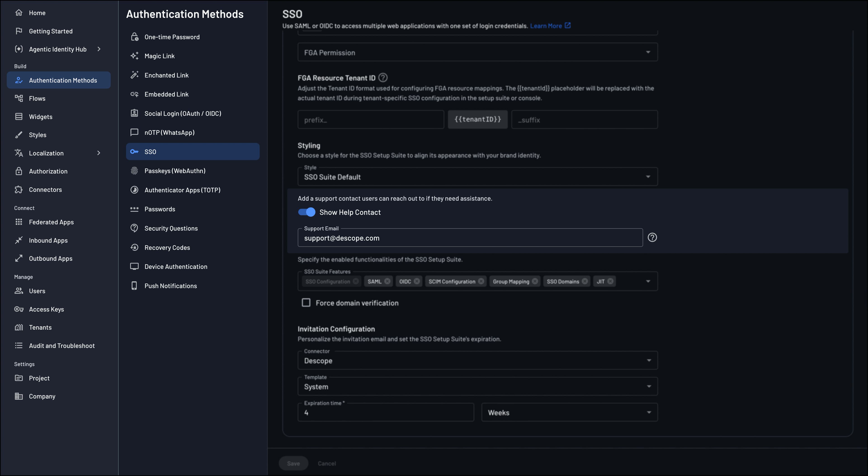Expand the Agentic Identity Hub chevron

click(x=99, y=49)
